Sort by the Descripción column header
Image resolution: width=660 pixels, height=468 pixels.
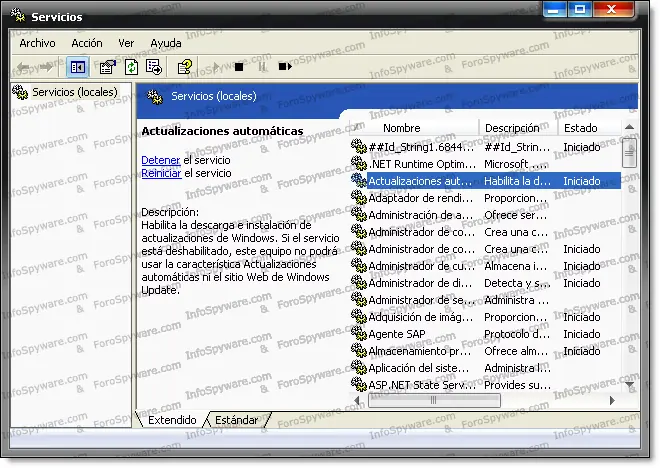coord(519,128)
